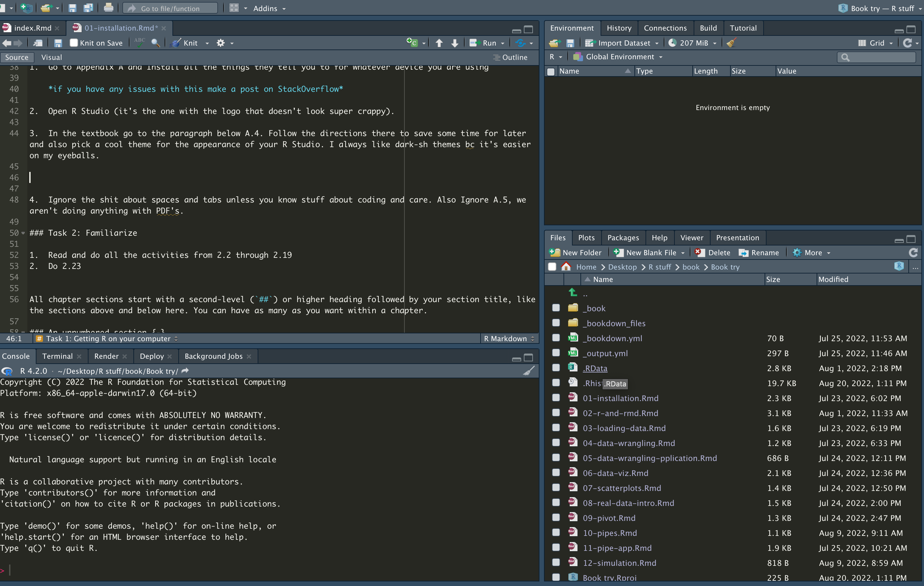Enable the Knit on Save checkbox
The image size is (924, 586).
pyautogui.click(x=74, y=43)
